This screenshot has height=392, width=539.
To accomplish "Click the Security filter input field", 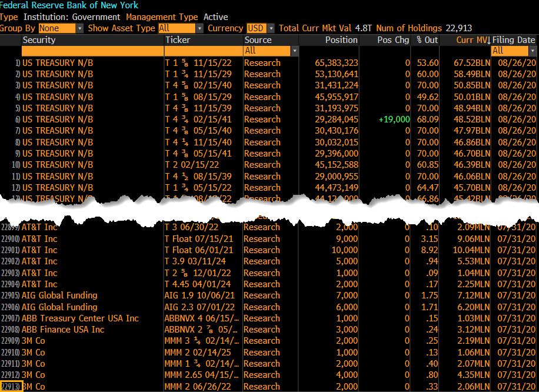I will [x=92, y=51].
